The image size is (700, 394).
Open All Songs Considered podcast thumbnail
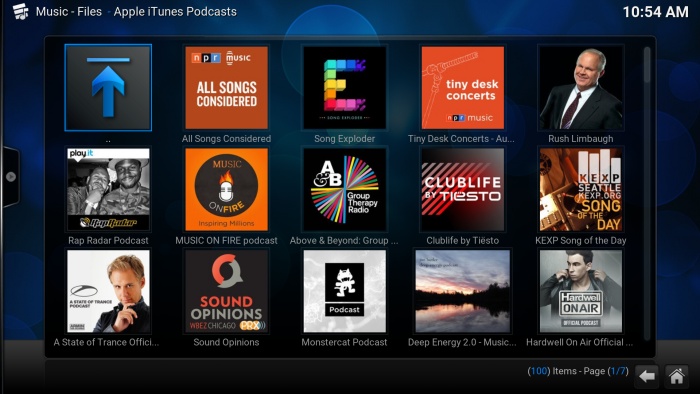click(226, 87)
